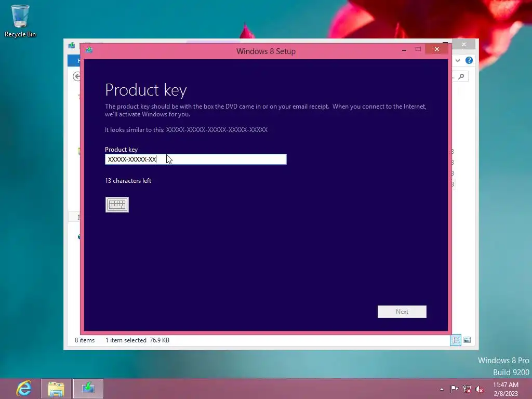
Task: Minimize the Windows 8 Setup window
Action: pos(404,49)
